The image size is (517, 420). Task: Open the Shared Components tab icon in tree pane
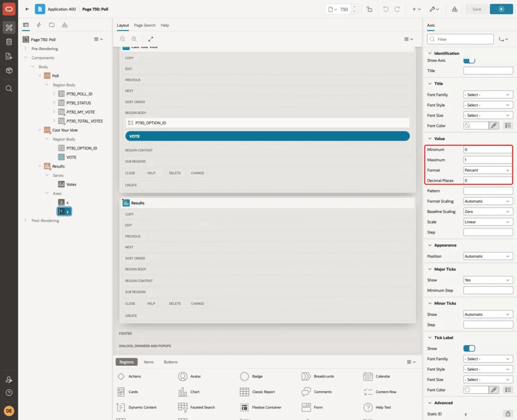click(x=65, y=25)
